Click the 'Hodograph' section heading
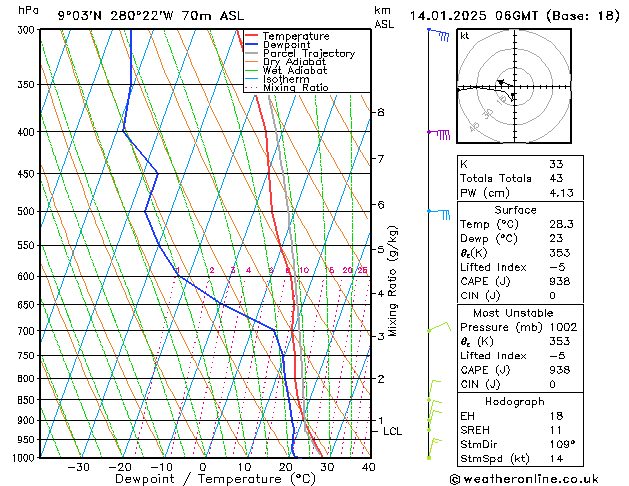This screenshot has width=629, height=486. 515,401
